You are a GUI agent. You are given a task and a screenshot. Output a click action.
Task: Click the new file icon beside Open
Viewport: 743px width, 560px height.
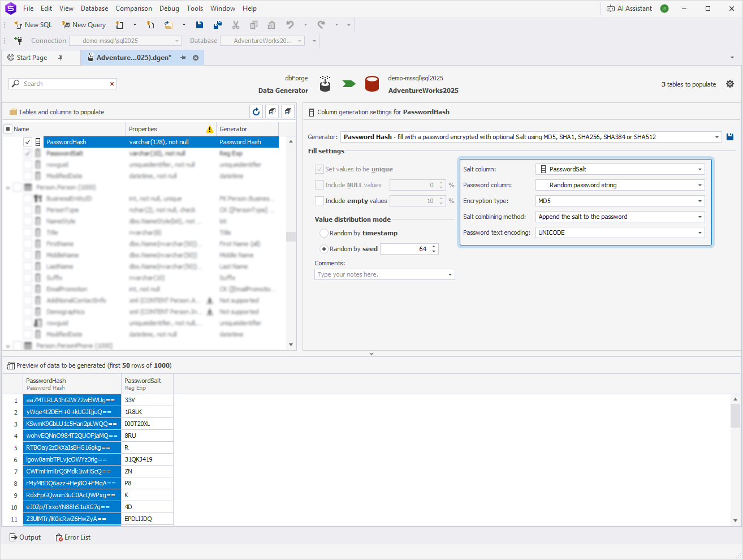point(150,25)
